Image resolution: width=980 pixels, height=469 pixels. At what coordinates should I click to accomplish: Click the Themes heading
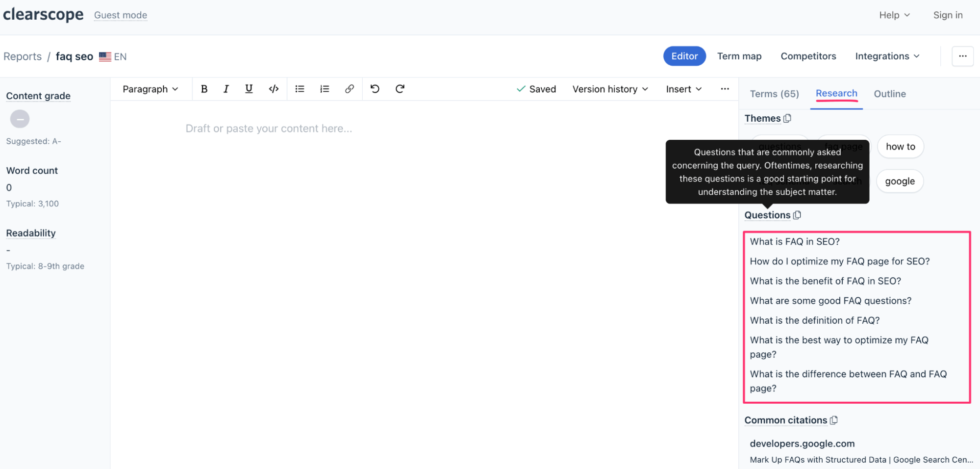click(x=762, y=118)
